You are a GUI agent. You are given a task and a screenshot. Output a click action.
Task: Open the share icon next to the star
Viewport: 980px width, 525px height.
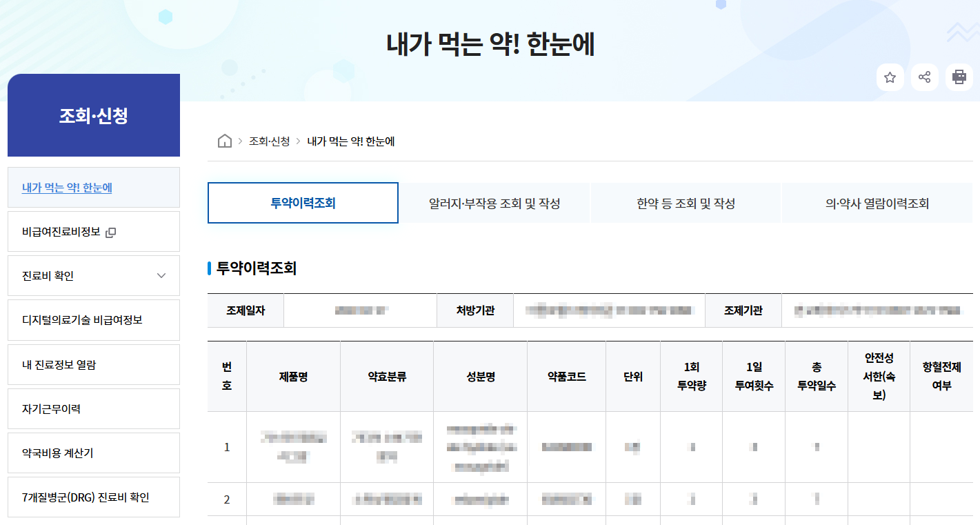click(925, 77)
